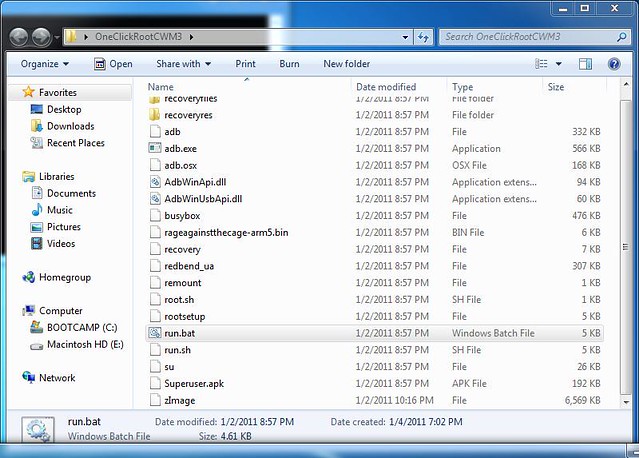Select the redbend_ua file icon
Screen dimensions: 639x458
[155, 266]
